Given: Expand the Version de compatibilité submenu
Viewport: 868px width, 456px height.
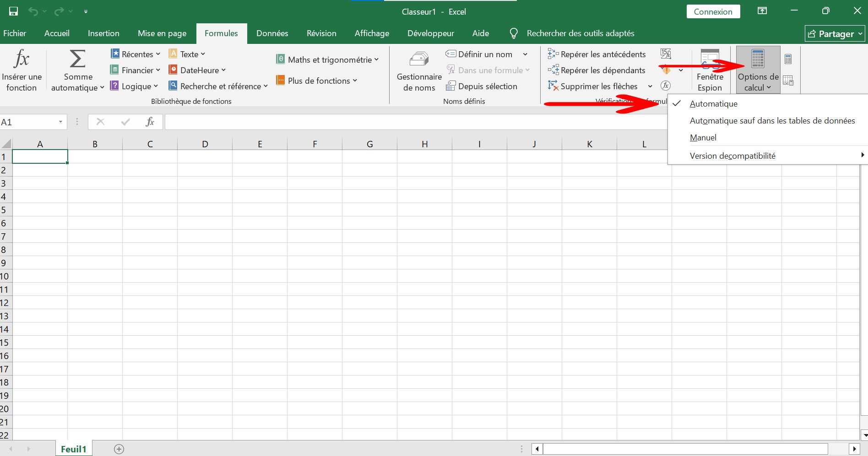Looking at the screenshot, I should coord(732,156).
